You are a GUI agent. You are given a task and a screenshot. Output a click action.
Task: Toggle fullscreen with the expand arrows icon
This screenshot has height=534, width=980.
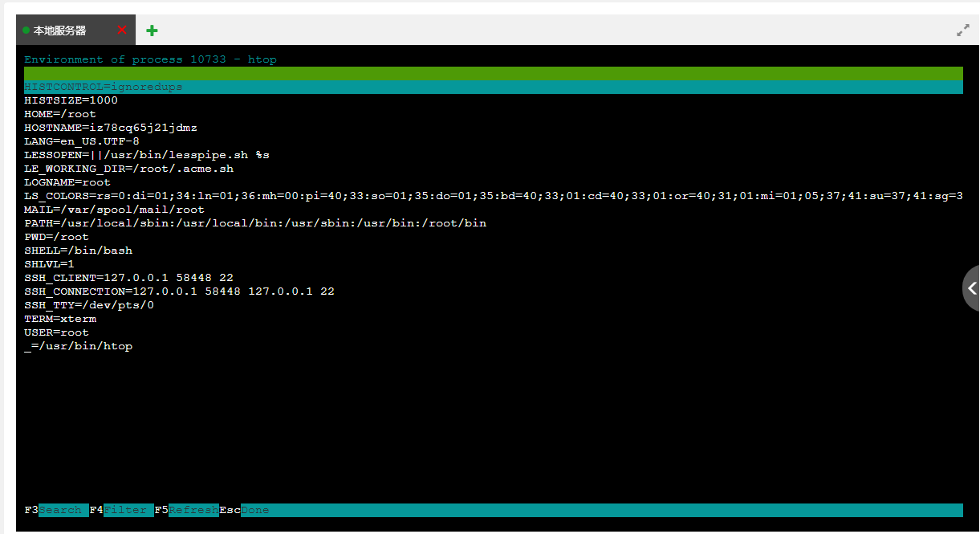[x=963, y=31]
